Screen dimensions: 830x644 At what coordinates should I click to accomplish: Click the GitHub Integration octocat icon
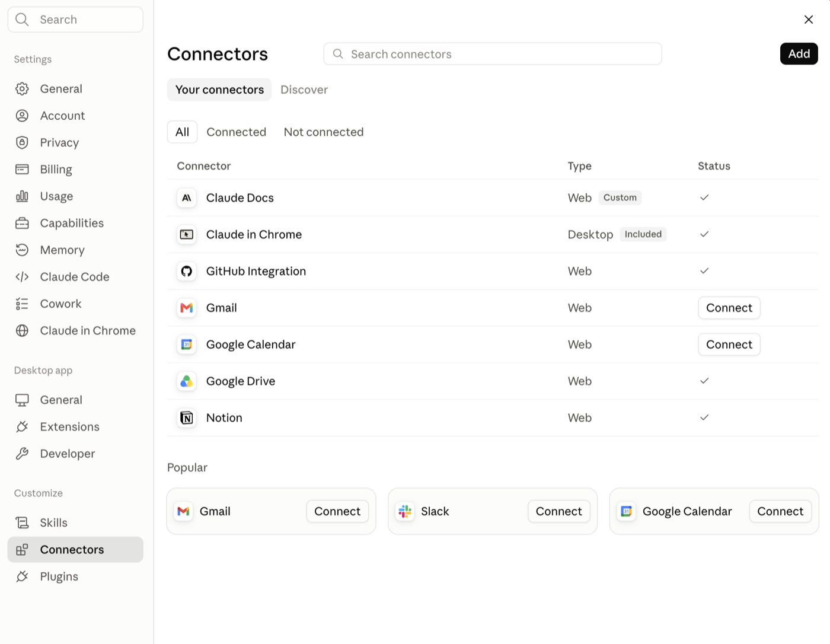pyautogui.click(x=187, y=272)
